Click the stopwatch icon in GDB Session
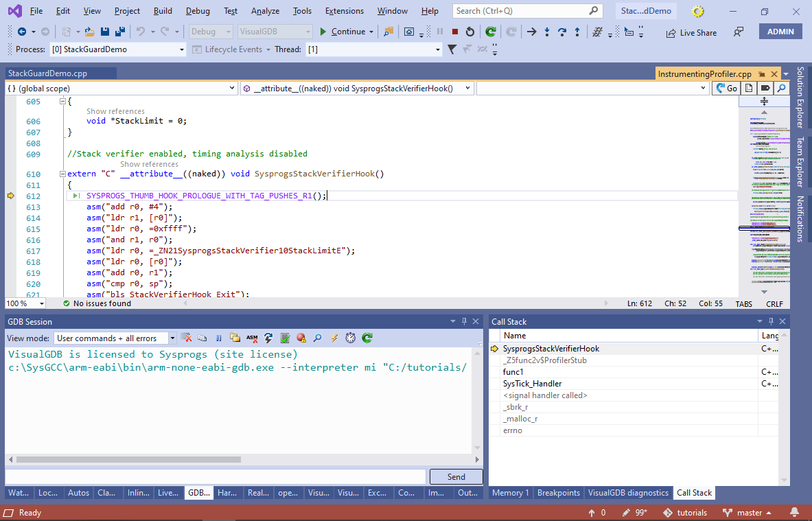 click(351, 338)
